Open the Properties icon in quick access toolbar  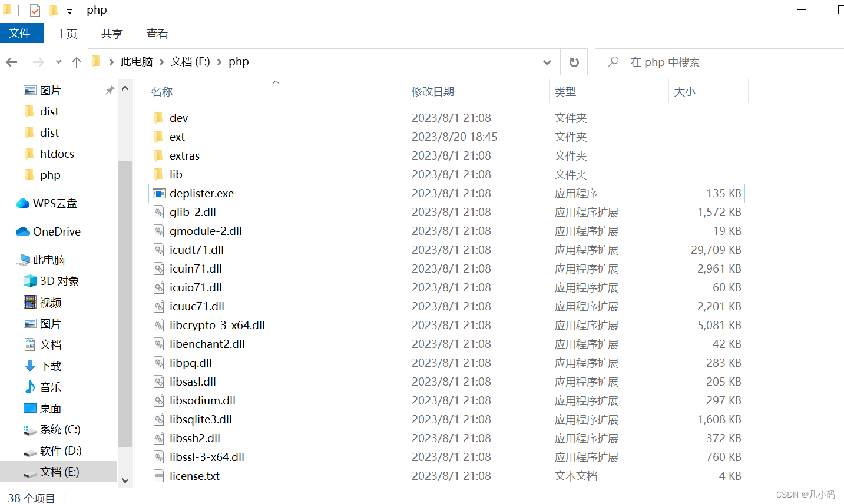click(x=35, y=10)
